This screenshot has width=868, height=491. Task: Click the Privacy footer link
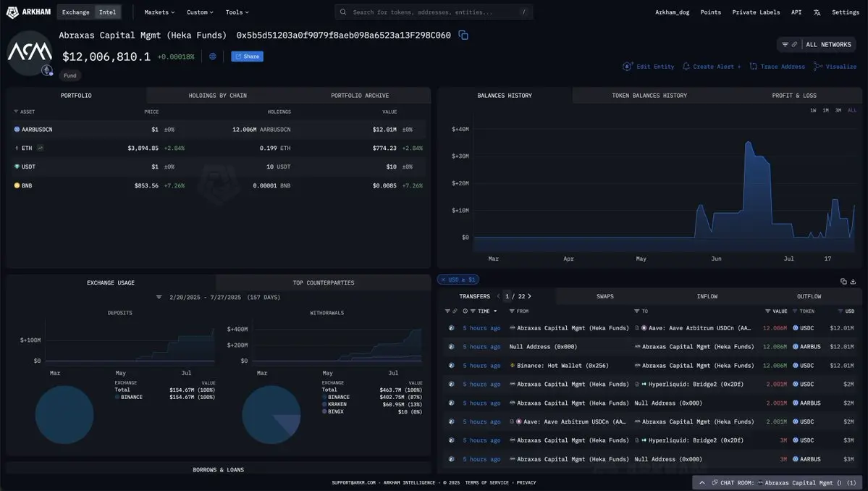click(x=526, y=483)
